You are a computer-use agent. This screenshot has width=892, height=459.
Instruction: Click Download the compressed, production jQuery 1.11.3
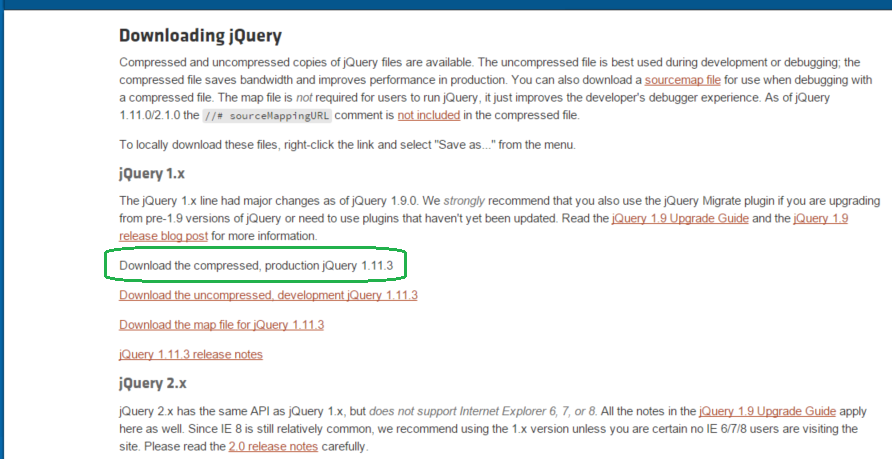[x=256, y=266]
